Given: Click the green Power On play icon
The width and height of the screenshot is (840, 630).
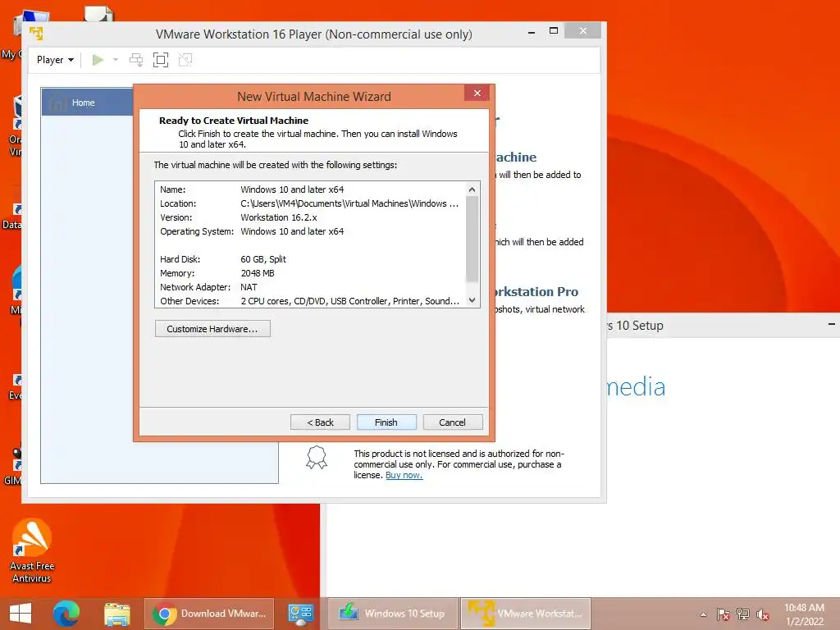Looking at the screenshot, I should [x=98, y=59].
